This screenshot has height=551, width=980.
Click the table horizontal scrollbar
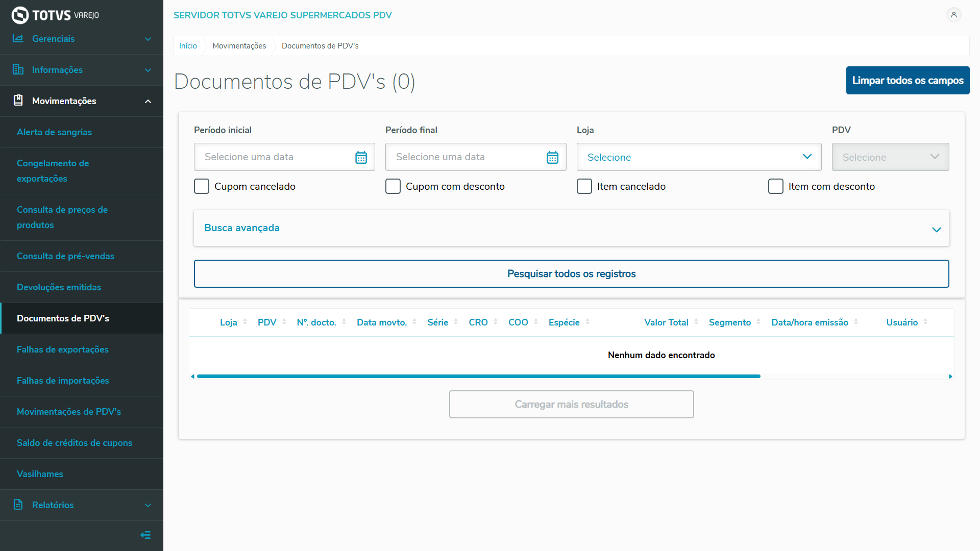click(x=478, y=377)
